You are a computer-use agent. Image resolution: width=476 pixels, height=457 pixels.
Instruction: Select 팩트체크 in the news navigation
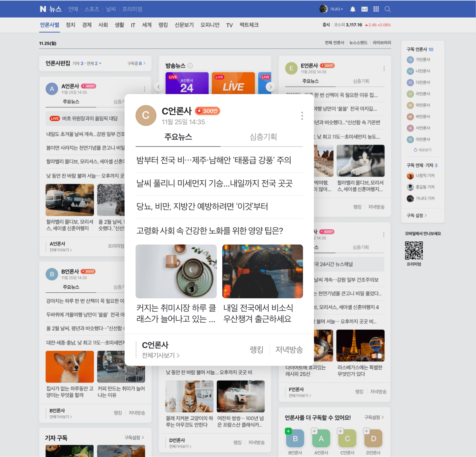249,25
